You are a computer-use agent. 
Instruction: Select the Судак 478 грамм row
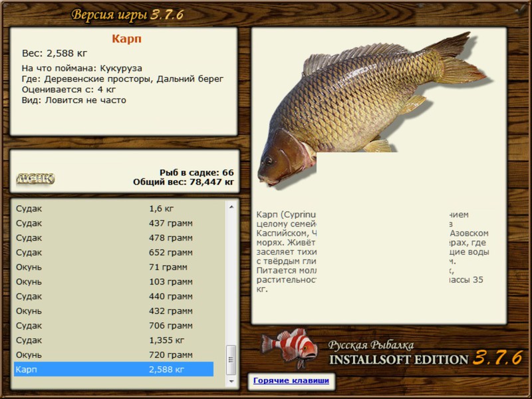114,238
